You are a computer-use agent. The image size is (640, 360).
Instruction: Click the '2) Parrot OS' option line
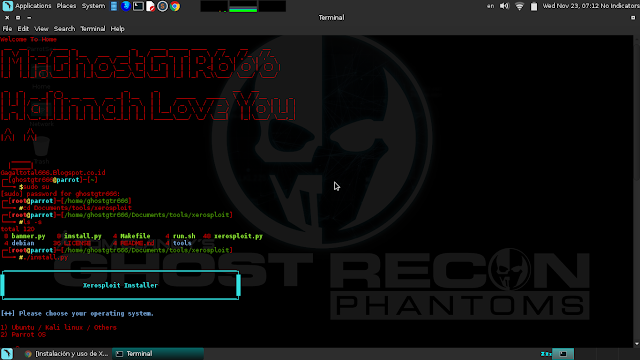23,335
